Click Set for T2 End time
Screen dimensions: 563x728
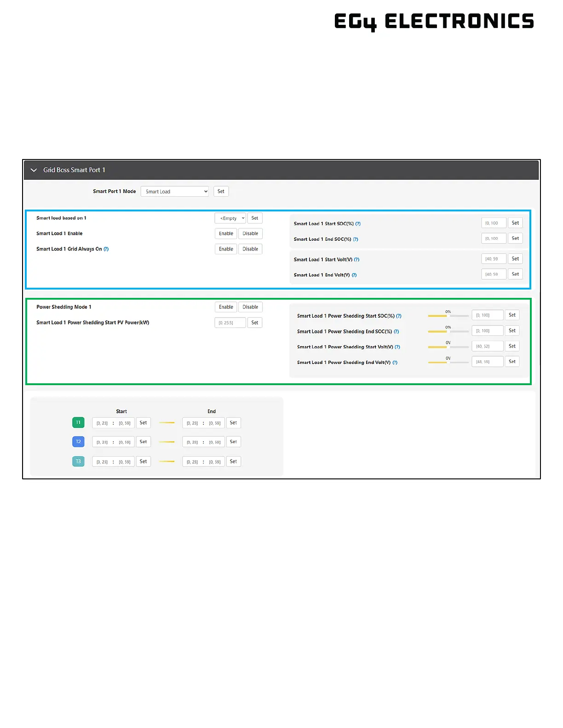pos(234,442)
